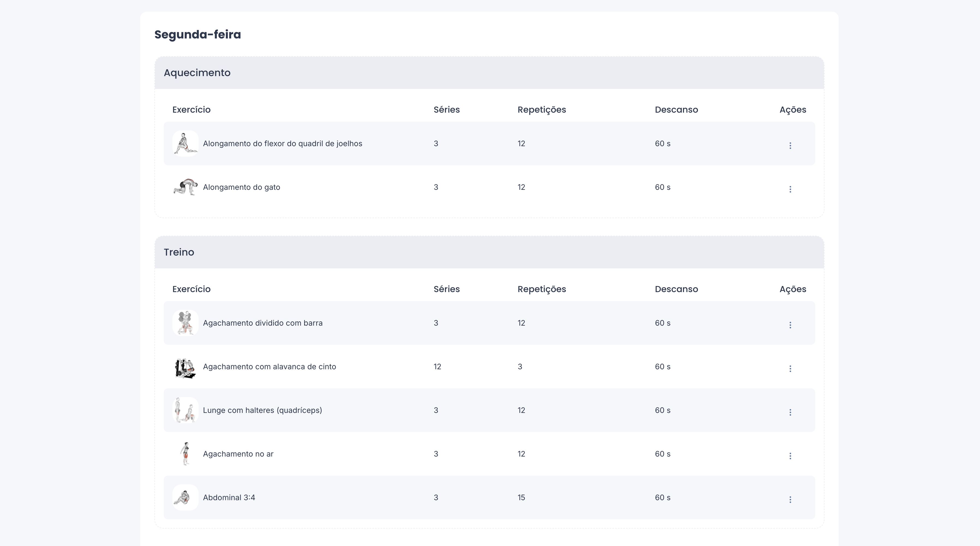
Task: Open actions menu for Agachamento dividido com barra
Action: pos(791,325)
